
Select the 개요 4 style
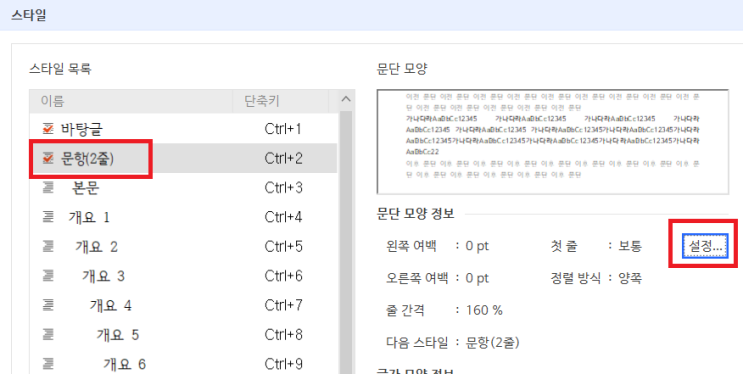pos(183,305)
